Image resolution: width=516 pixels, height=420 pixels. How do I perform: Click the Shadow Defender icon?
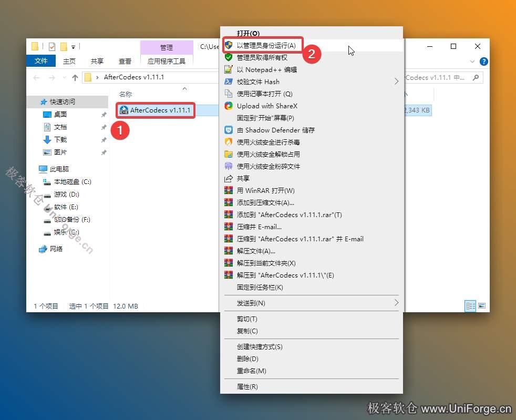[x=229, y=130]
